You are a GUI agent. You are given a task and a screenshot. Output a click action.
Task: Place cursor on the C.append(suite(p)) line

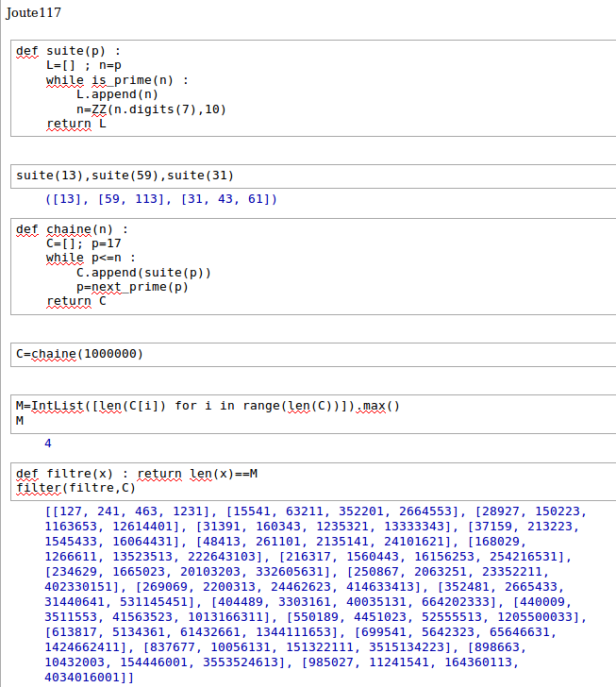[144, 273]
